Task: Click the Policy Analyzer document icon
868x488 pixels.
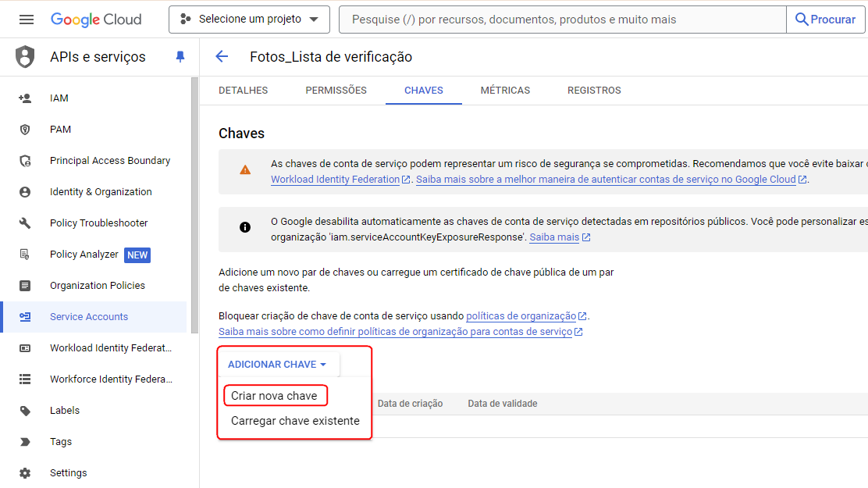Action: [x=25, y=255]
